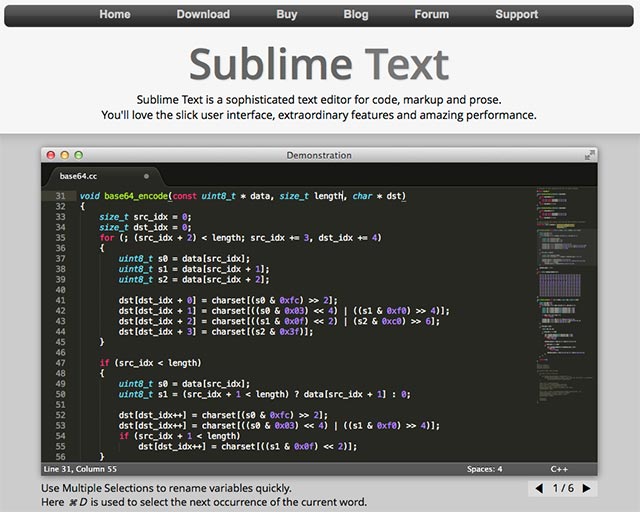Click the previous slide arrow
Screen dimensions: 640x512
[540, 488]
